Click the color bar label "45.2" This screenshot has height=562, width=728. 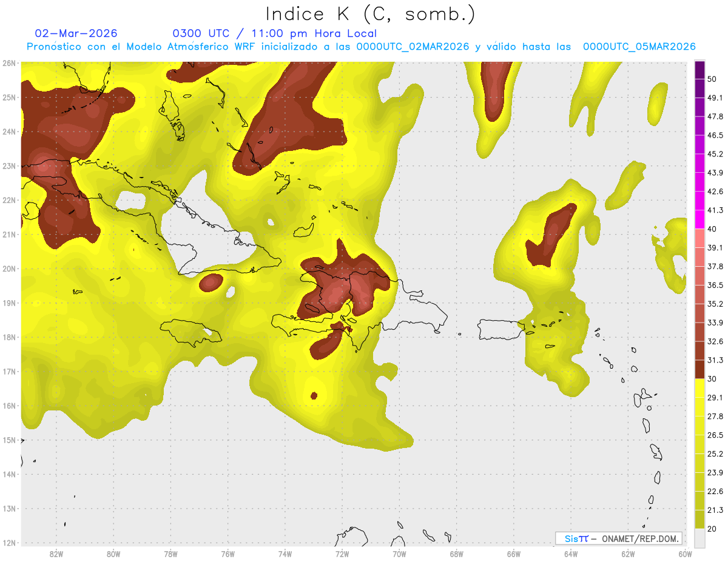point(716,154)
